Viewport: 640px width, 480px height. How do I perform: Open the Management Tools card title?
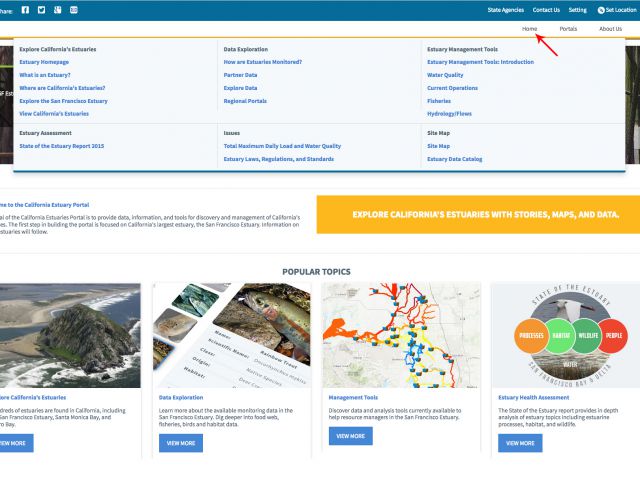pos(353,398)
